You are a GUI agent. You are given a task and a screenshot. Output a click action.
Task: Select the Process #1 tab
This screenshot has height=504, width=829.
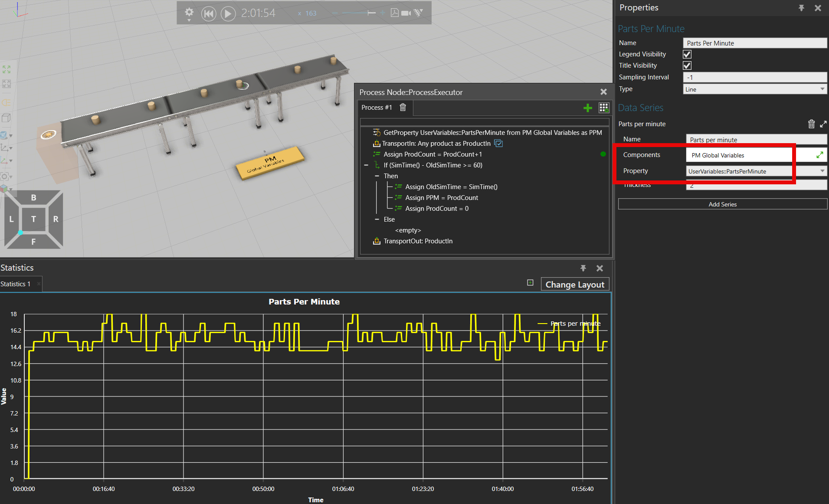click(377, 108)
